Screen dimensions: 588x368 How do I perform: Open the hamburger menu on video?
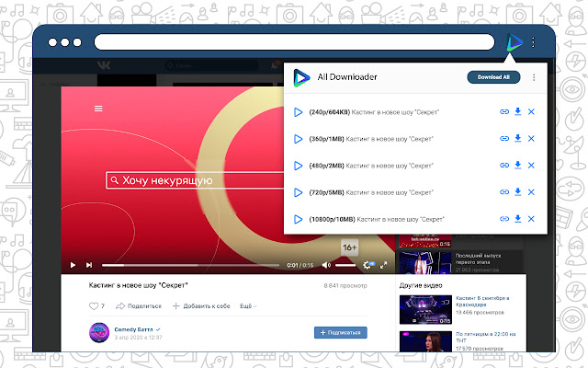pos(98,109)
